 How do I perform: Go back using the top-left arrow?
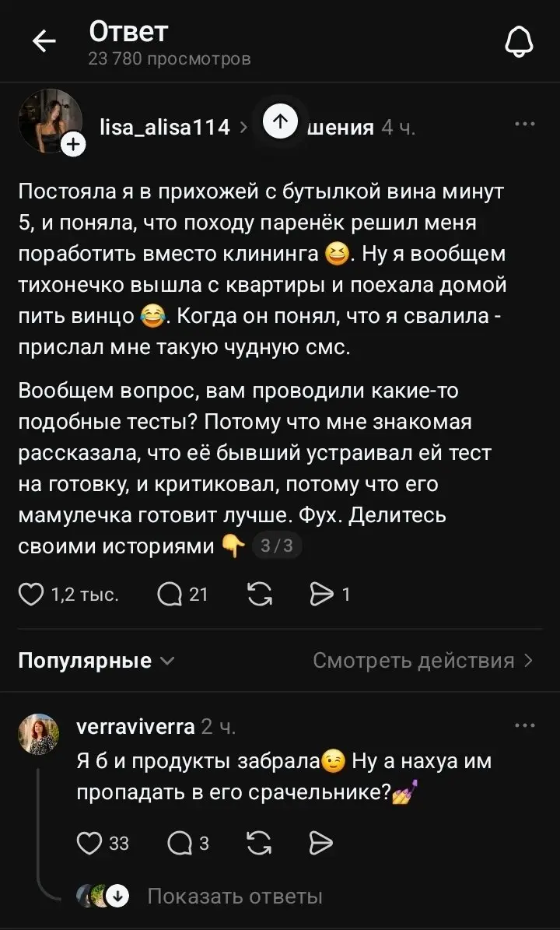44,41
